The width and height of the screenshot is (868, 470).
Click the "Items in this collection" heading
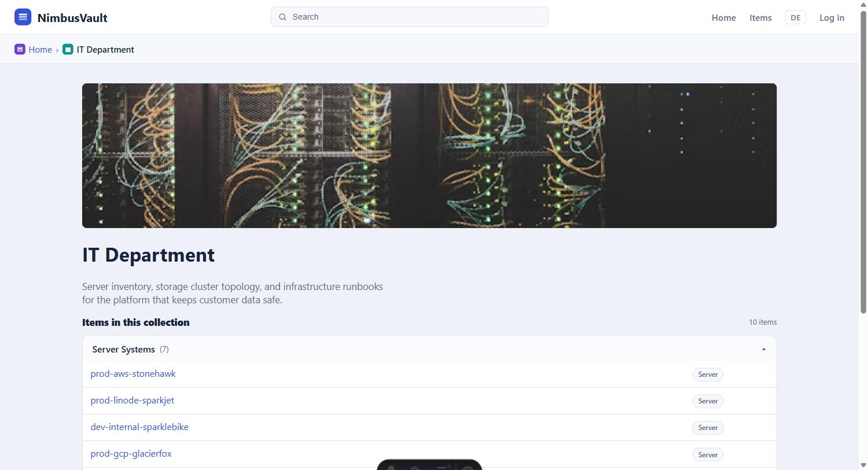point(136,322)
